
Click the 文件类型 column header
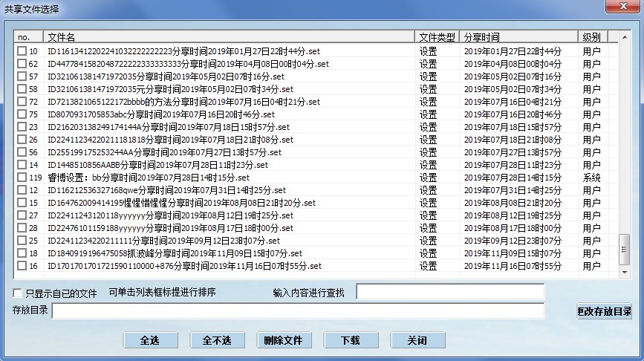click(x=437, y=36)
